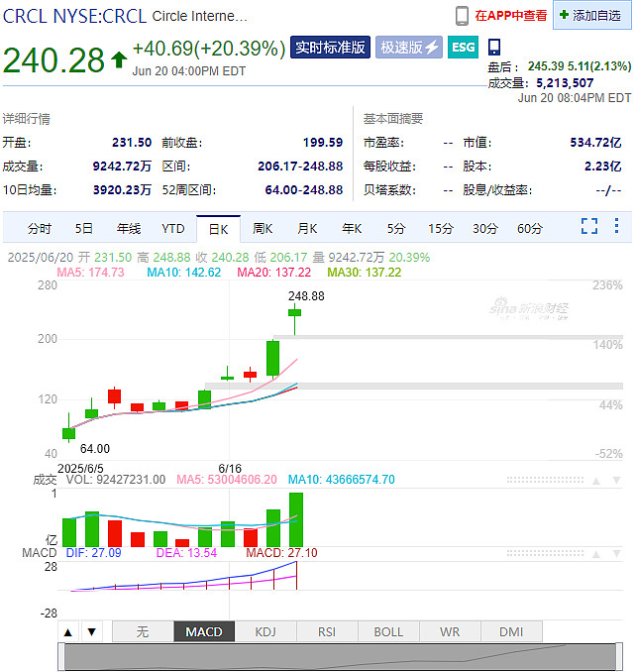Click the VOL: 92427231.00 label
This screenshot has height=672, width=635.
pyautogui.click(x=116, y=480)
